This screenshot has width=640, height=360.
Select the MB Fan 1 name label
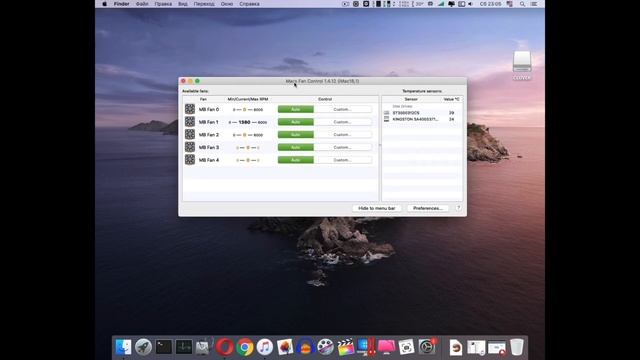pos(209,122)
